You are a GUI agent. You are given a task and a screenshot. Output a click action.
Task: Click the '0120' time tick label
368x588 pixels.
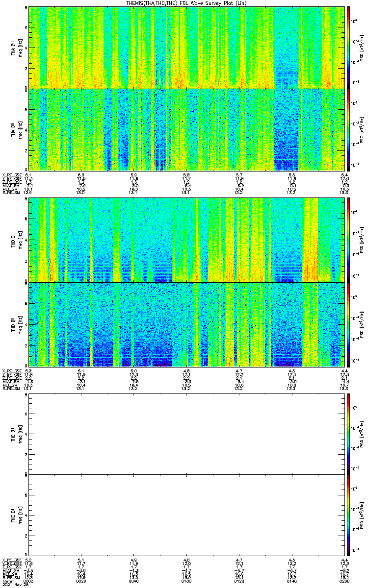(238, 581)
